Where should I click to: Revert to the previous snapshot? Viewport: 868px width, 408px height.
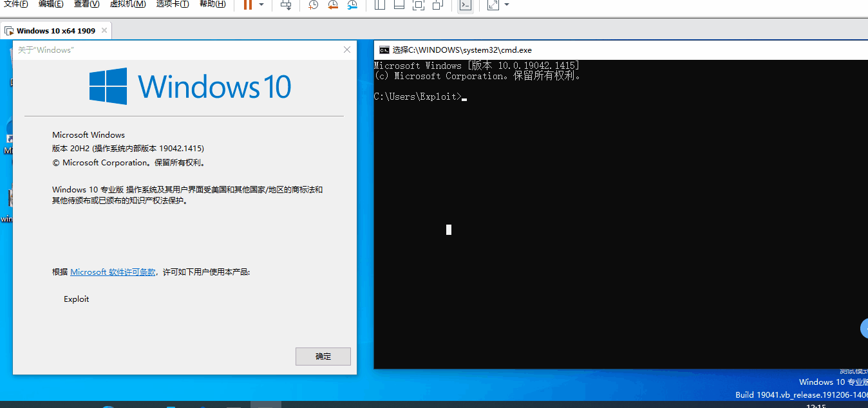[333, 5]
